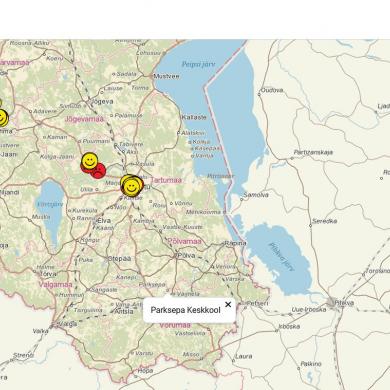Viewport: 390px width, 390px height.
Task: Click the Elva town label
Action: tap(104, 220)
